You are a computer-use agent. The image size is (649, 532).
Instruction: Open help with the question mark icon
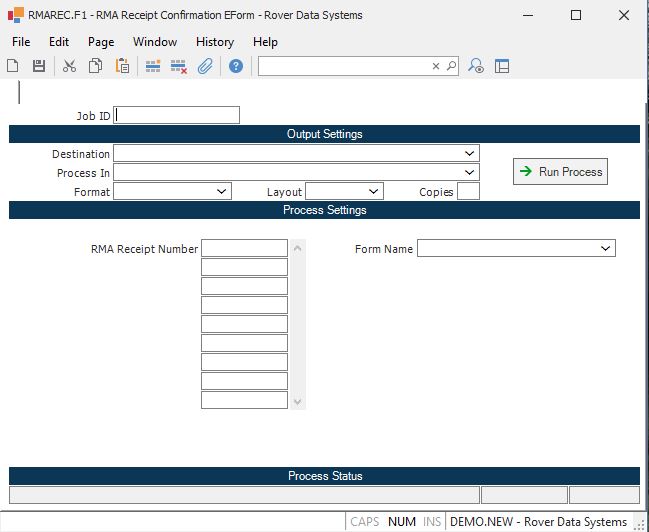tap(236, 66)
